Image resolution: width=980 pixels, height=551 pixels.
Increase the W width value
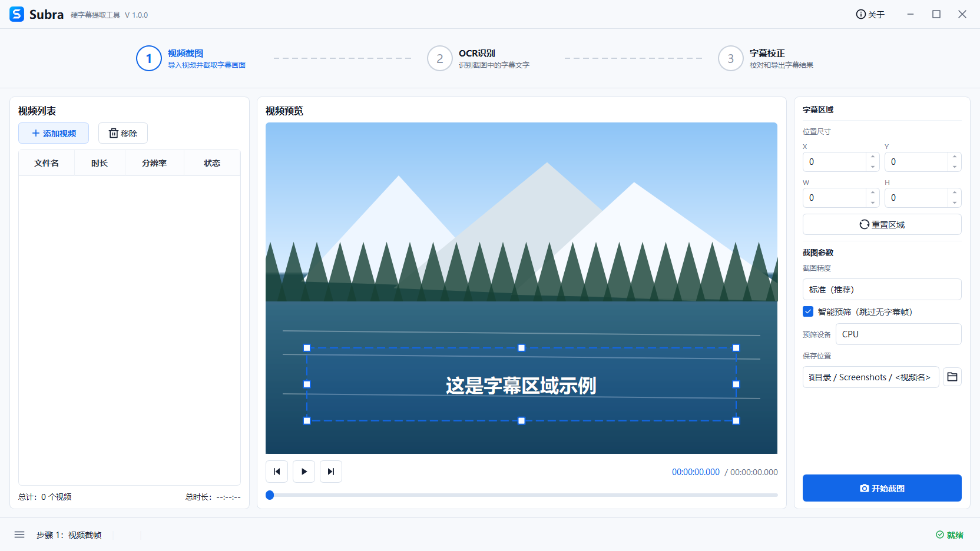click(x=873, y=193)
